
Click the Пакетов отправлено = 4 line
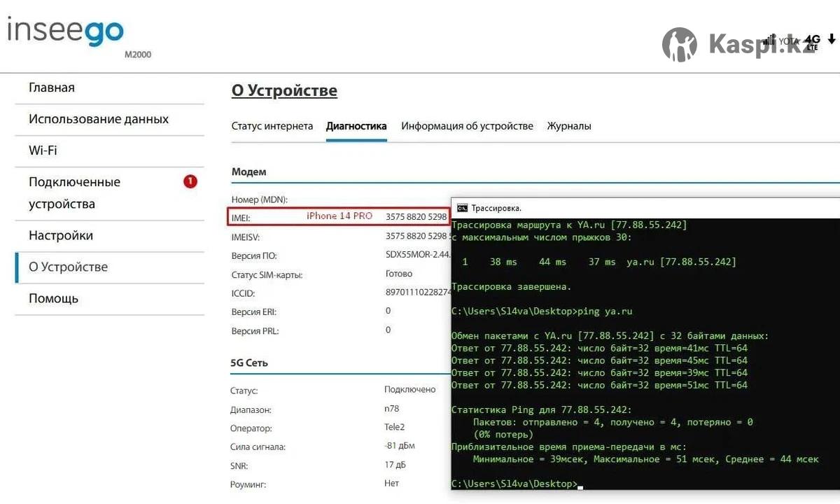(x=612, y=422)
